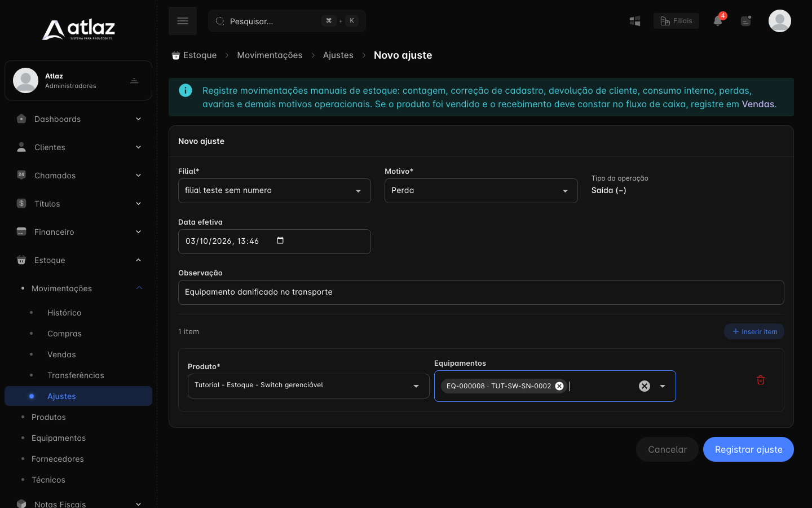Clear all selected Equipamentos
The height and width of the screenshot is (508, 812).
click(x=645, y=386)
